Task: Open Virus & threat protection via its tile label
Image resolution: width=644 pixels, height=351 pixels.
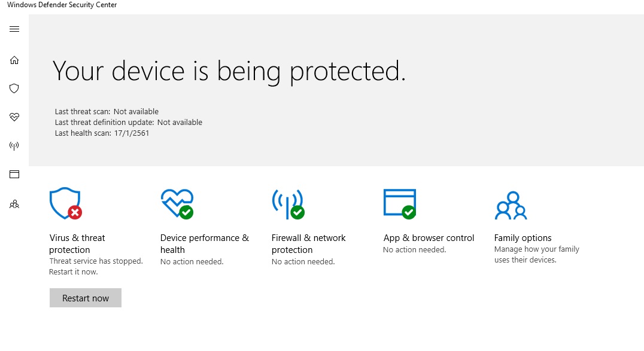Action: (75, 243)
